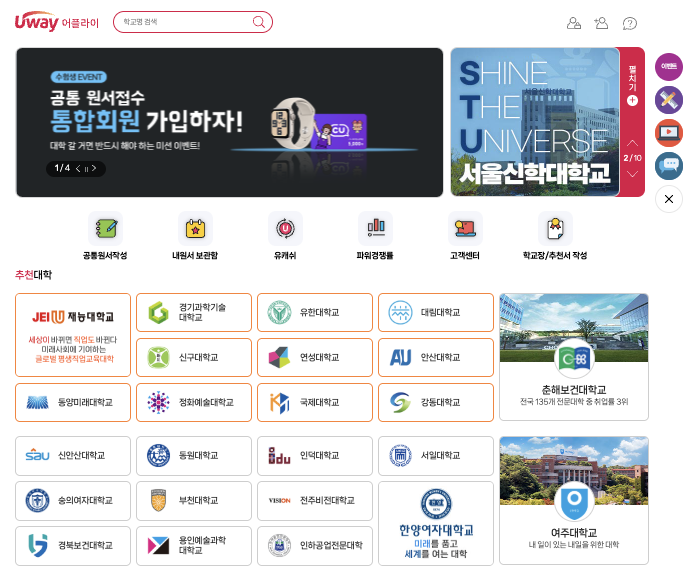Select 서일대학교

(436, 456)
